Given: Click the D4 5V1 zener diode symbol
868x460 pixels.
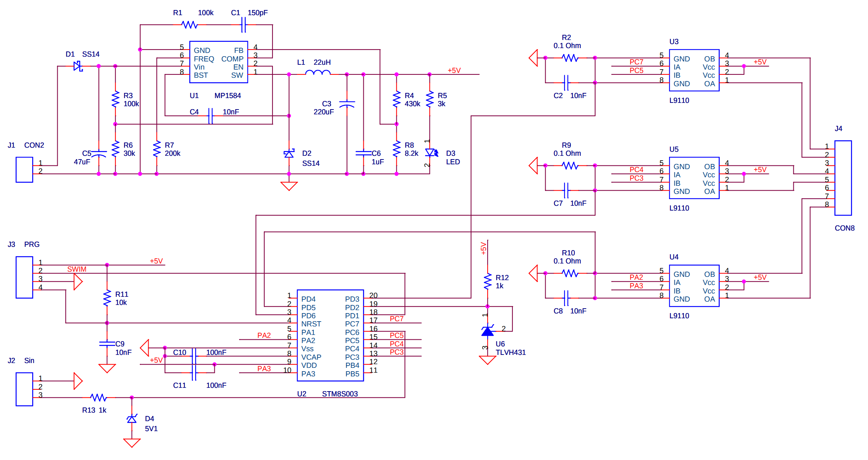Looking at the screenshot, I should click(132, 419).
